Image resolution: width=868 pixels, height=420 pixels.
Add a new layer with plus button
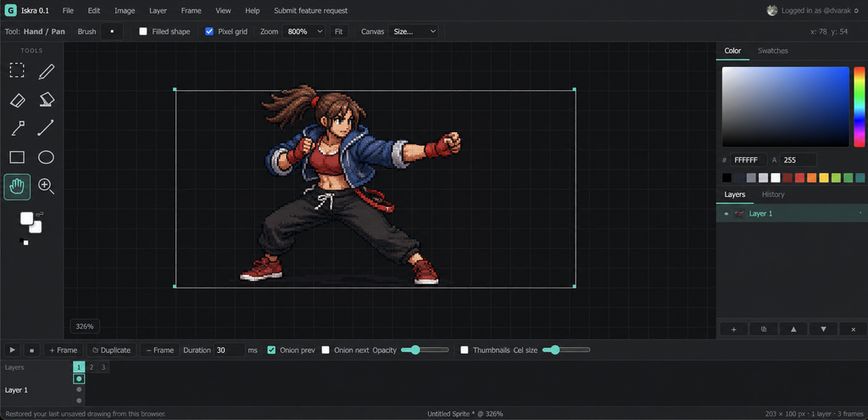[734, 328]
